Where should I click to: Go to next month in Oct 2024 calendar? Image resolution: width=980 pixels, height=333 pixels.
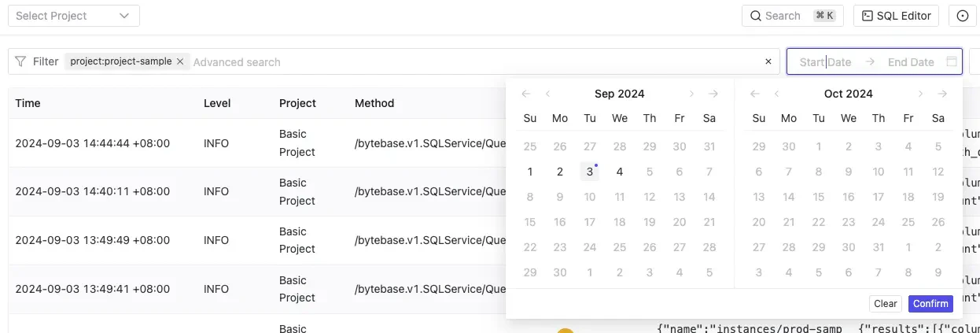tap(920, 94)
